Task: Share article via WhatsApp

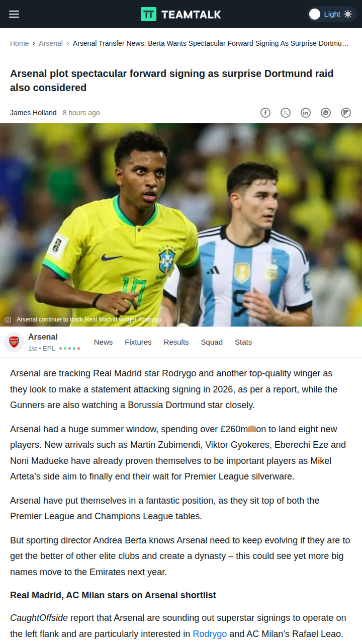Action: 326,113
